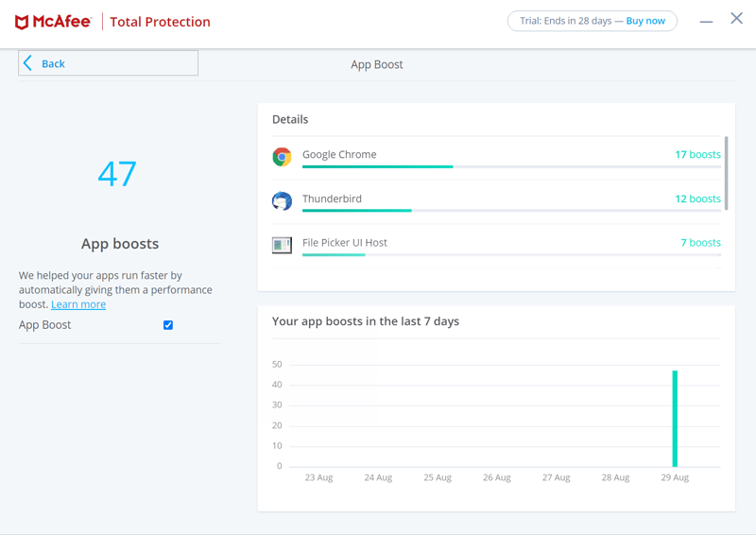The image size is (756, 535).
Task: Click the Thunderbird app icon
Action: [x=282, y=201]
